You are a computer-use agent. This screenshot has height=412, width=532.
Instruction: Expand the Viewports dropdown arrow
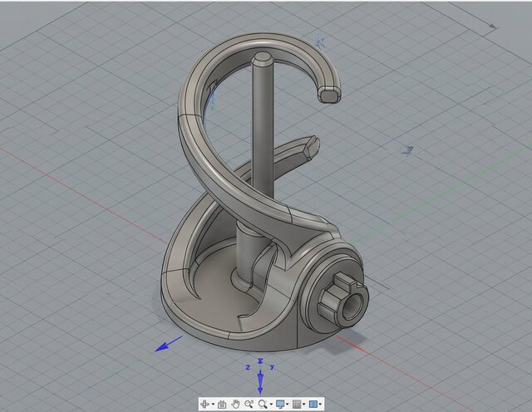(320, 404)
